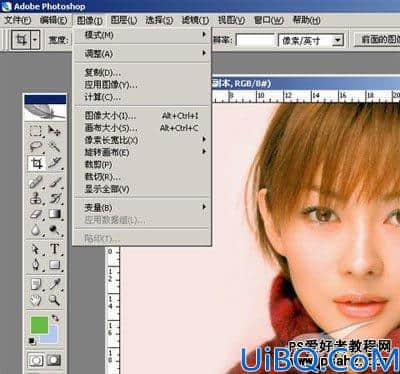Select the Magic Wand tool

[54, 147]
